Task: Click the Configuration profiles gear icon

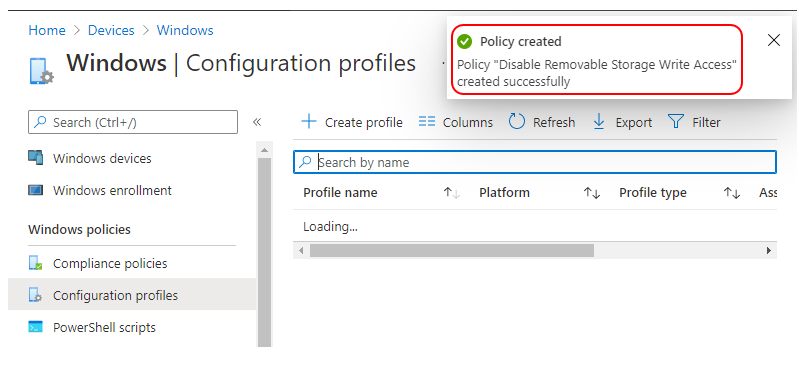Action: pos(35,295)
